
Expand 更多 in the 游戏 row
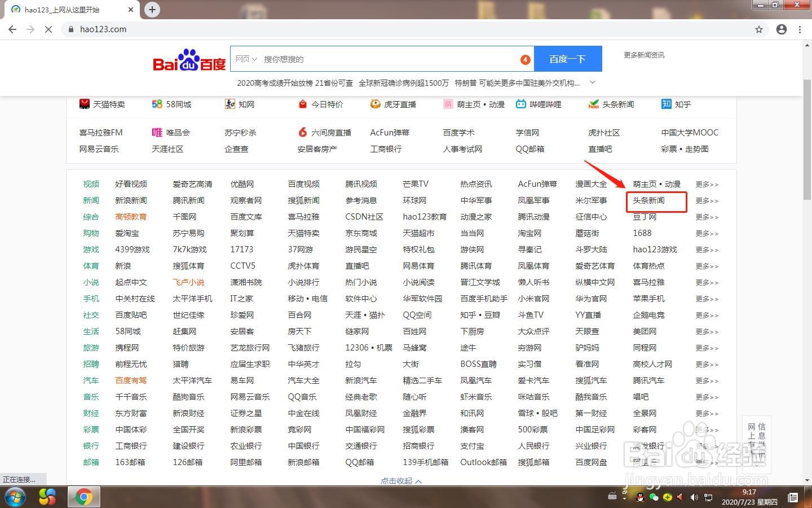click(x=707, y=249)
